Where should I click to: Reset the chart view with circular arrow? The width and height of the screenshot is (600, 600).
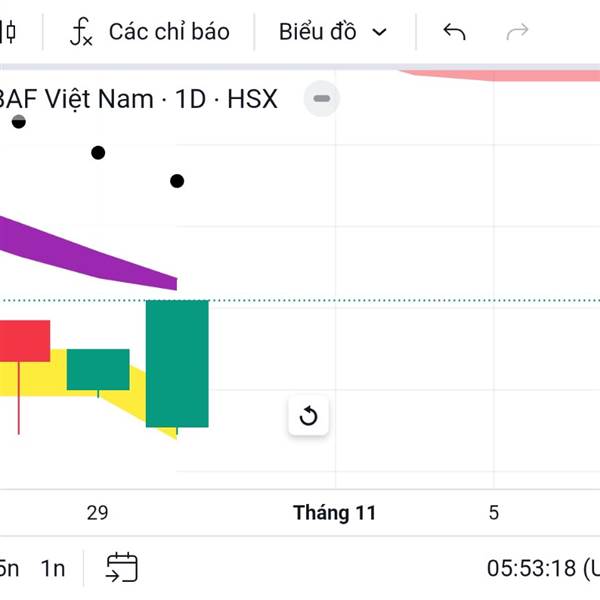[x=308, y=416]
